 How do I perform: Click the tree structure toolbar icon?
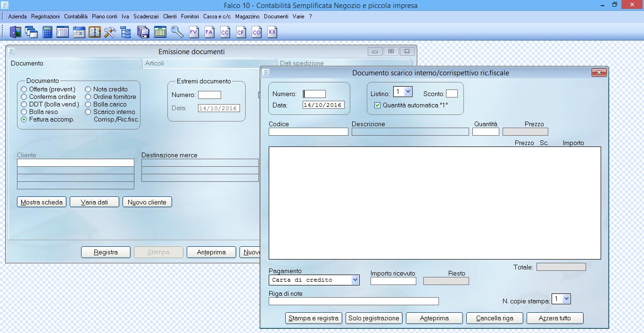tap(125, 32)
